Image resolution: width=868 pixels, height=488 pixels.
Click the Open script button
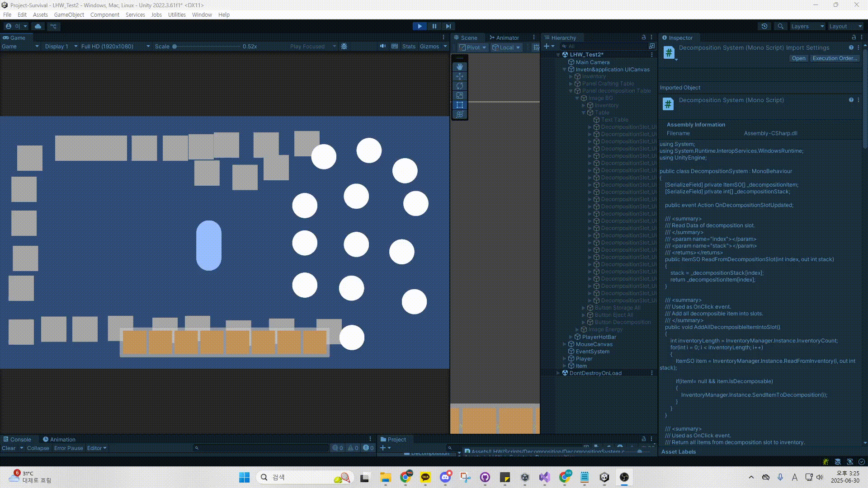tap(798, 58)
